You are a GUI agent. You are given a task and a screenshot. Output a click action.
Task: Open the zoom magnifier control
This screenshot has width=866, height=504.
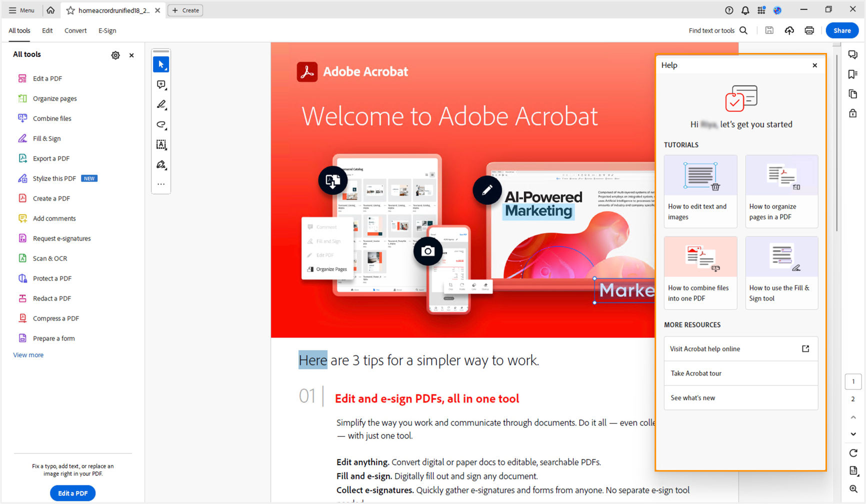853,488
